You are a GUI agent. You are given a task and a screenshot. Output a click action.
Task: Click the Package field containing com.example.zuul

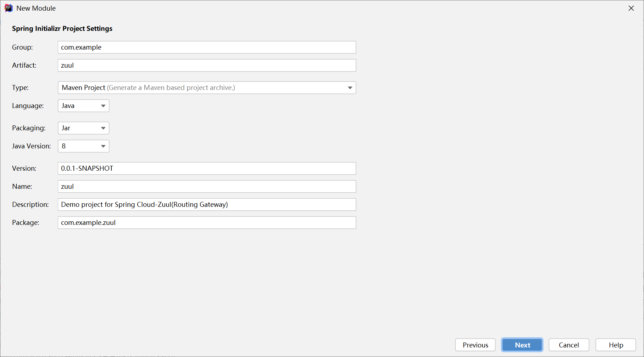click(207, 222)
